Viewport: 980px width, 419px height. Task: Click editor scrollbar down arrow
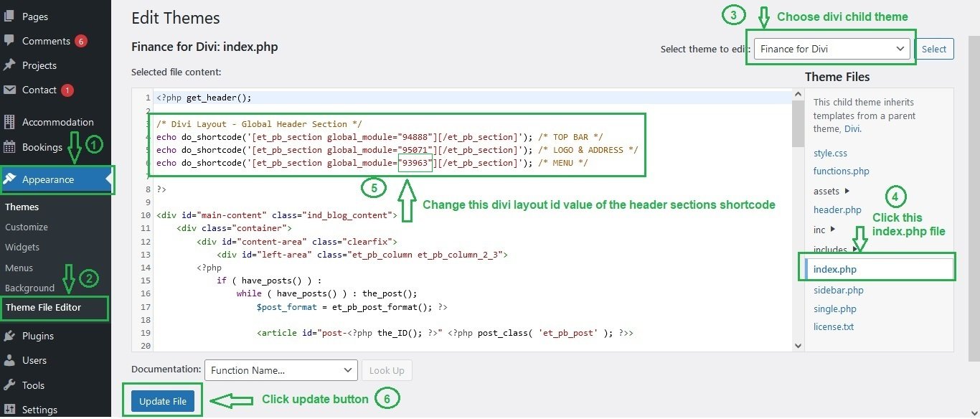pyautogui.click(x=798, y=345)
